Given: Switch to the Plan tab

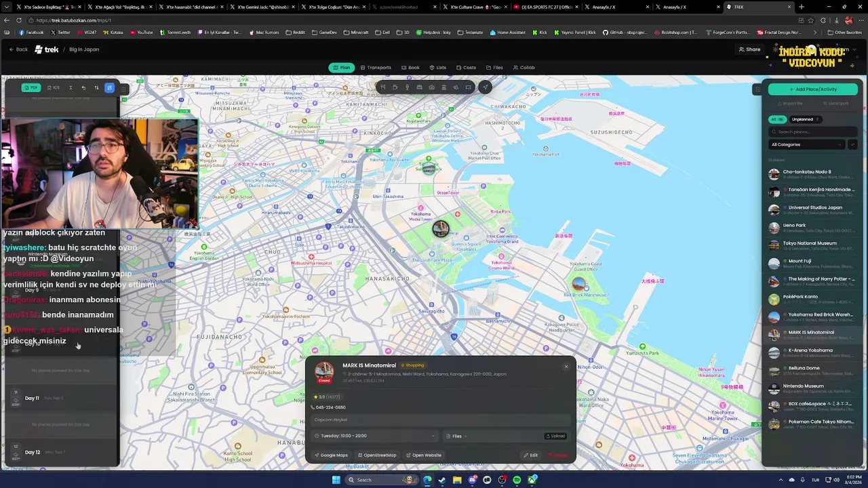Looking at the screenshot, I should tap(342, 68).
